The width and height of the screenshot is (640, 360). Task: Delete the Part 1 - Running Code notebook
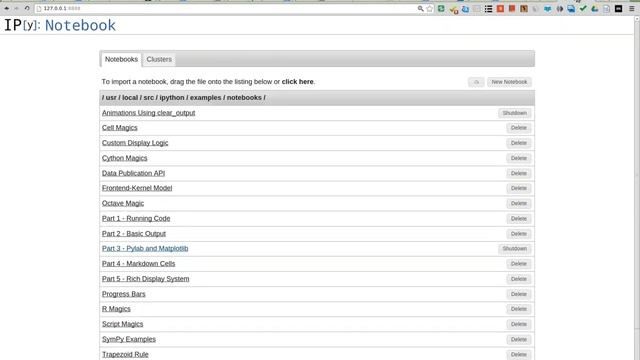pyautogui.click(x=519, y=218)
